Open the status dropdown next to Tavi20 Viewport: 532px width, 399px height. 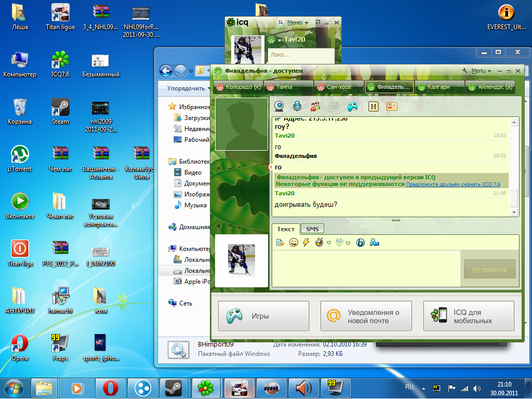[x=280, y=40]
